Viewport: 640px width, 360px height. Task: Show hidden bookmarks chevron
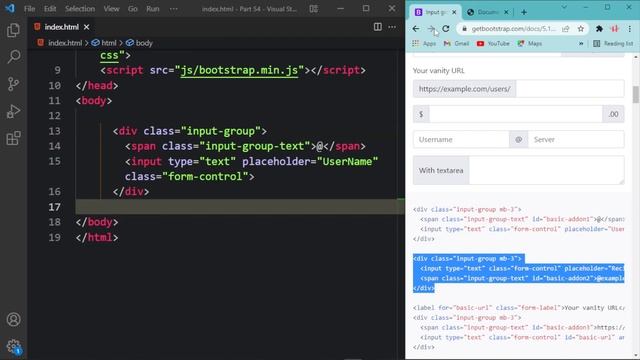coord(581,43)
